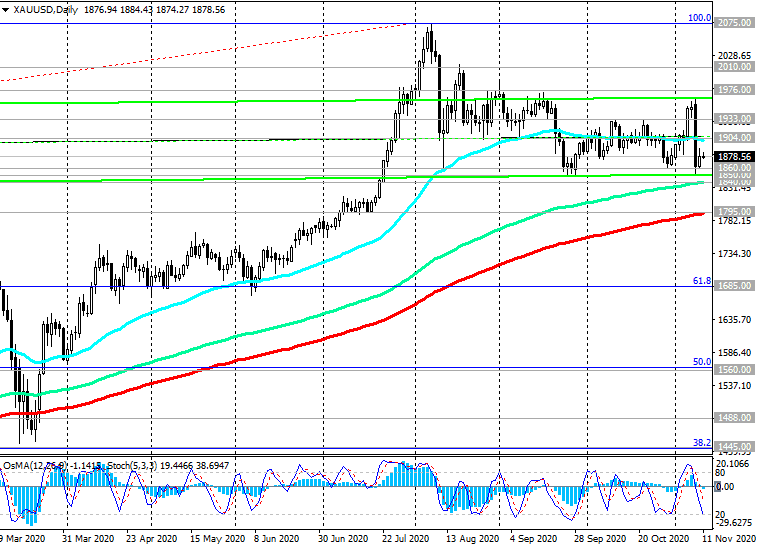The height and width of the screenshot is (549, 757).
Task: Click the chart menu triangle beside XAUUSD
Action: coord(6,10)
